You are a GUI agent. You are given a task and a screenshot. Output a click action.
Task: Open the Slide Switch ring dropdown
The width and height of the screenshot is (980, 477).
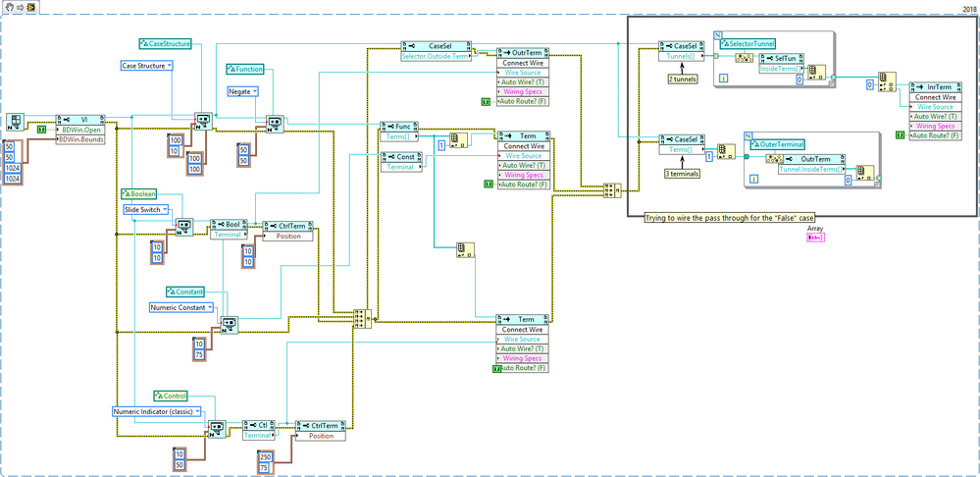(x=165, y=209)
